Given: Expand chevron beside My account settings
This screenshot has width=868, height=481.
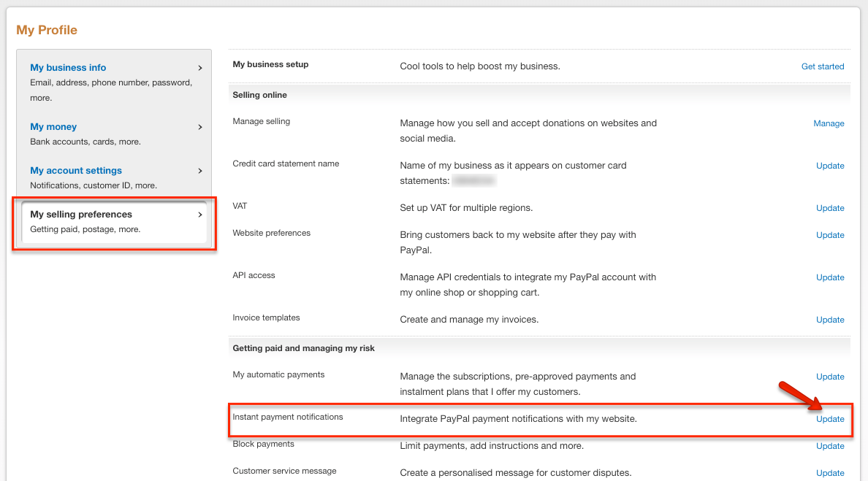Looking at the screenshot, I should (x=200, y=171).
